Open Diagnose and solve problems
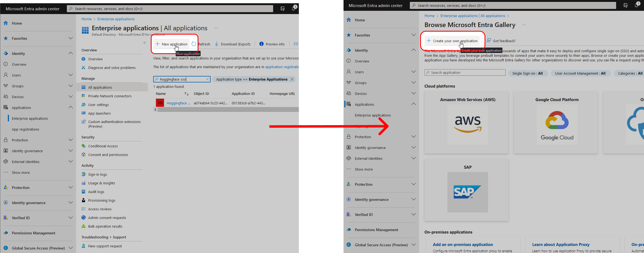The width and height of the screenshot is (644, 253). click(x=112, y=68)
